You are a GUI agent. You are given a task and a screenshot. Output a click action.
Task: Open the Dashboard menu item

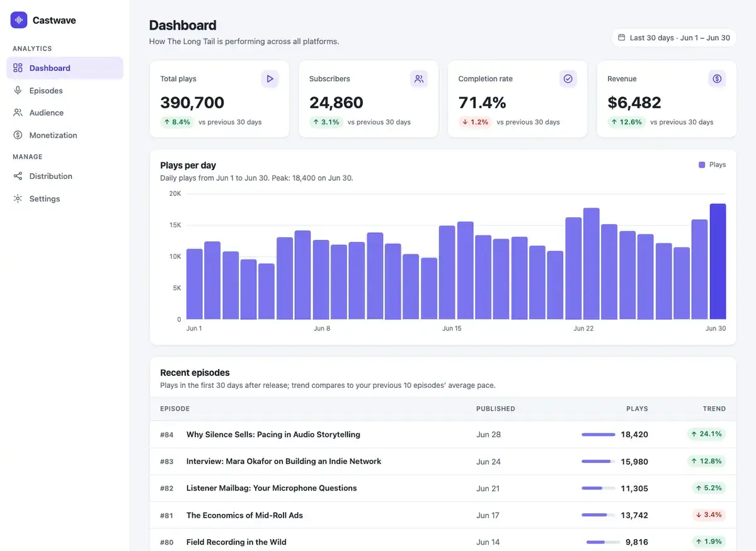click(x=65, y=68)
